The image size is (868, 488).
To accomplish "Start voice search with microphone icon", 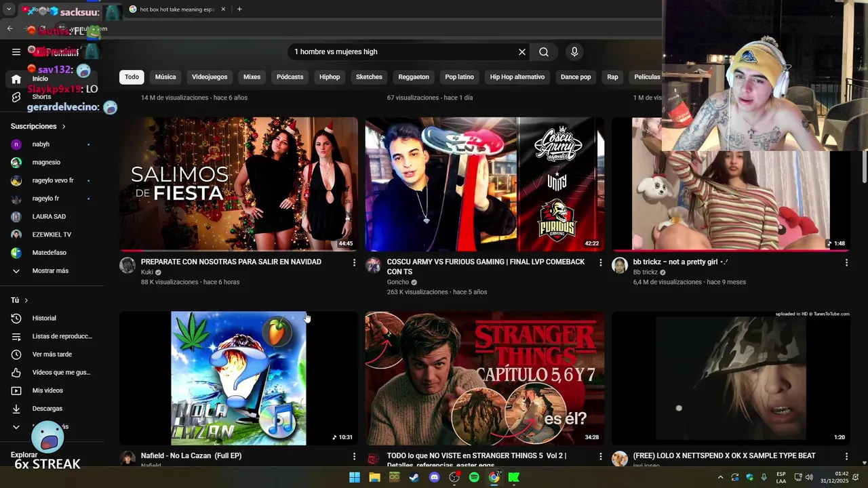I will [574, 52].
